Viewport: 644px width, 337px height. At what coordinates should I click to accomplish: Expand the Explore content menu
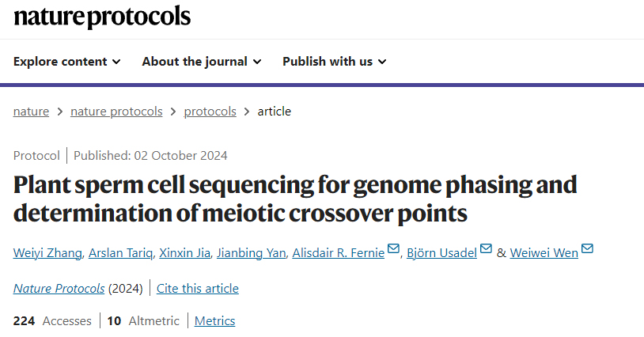[x=66, y=62]
